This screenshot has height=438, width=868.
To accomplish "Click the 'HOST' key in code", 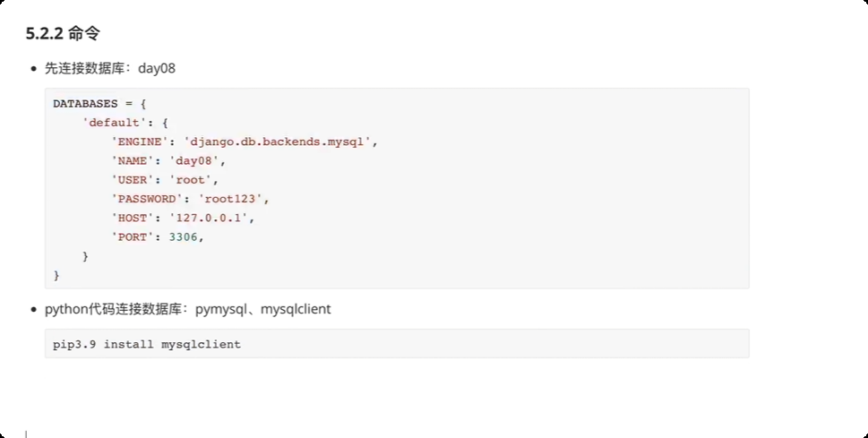I will click(x=133, y=218).
